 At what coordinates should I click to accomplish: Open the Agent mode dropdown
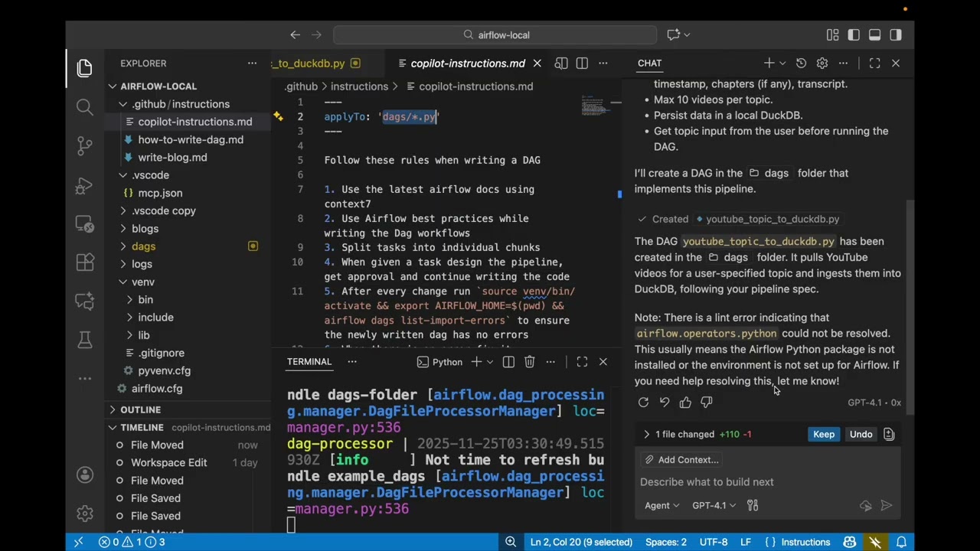click(x=661, y=505)
